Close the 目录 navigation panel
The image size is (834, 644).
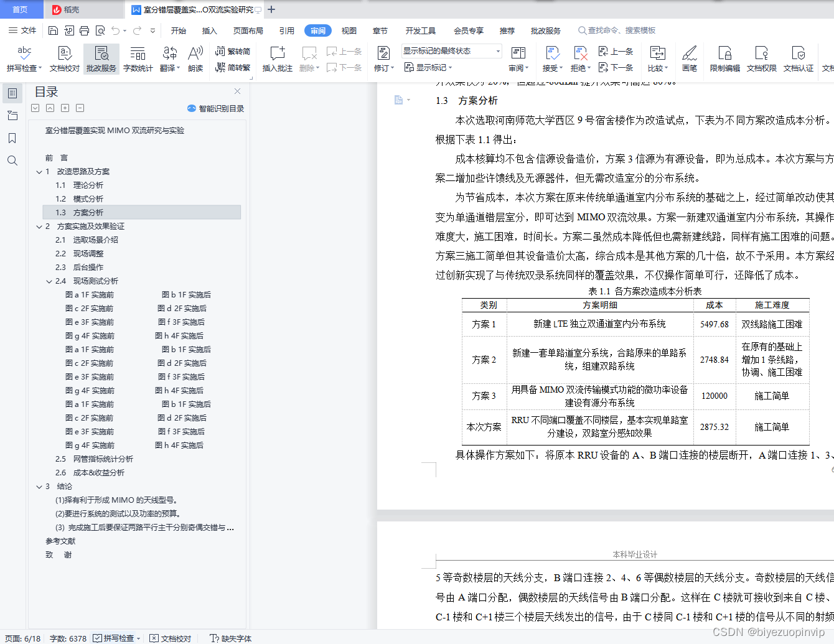237,91
